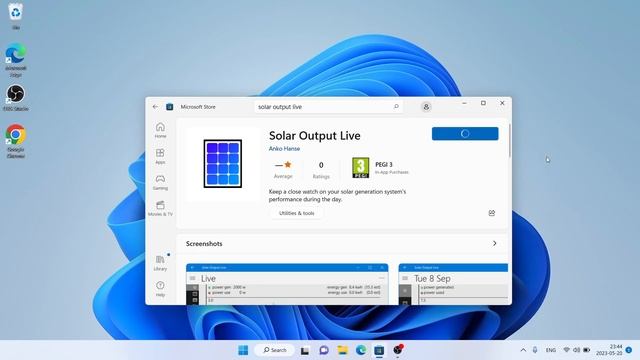Show hidden system tray icons
The width and height of the screenshot is (640, 360).
(x=523, y=350)
